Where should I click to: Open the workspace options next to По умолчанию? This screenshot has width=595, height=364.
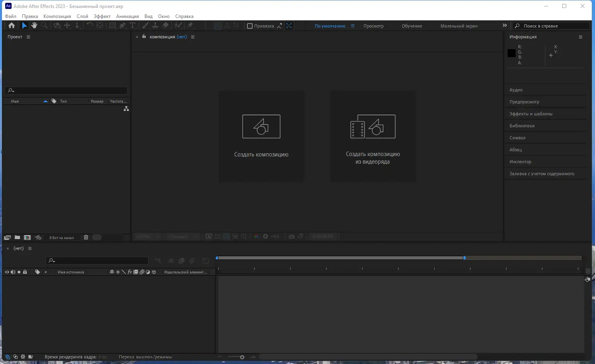point(353,26)
